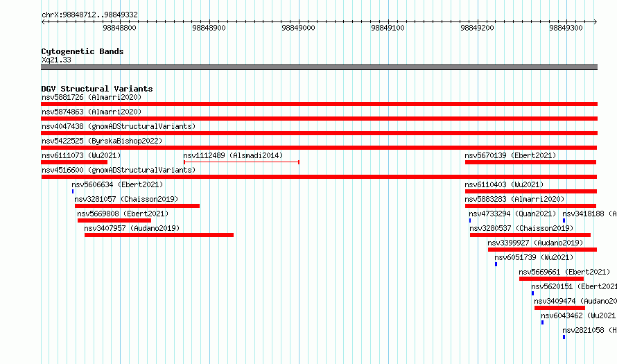
Task: Click blue marker under nsv6051739
Action: tap(496, 264)
